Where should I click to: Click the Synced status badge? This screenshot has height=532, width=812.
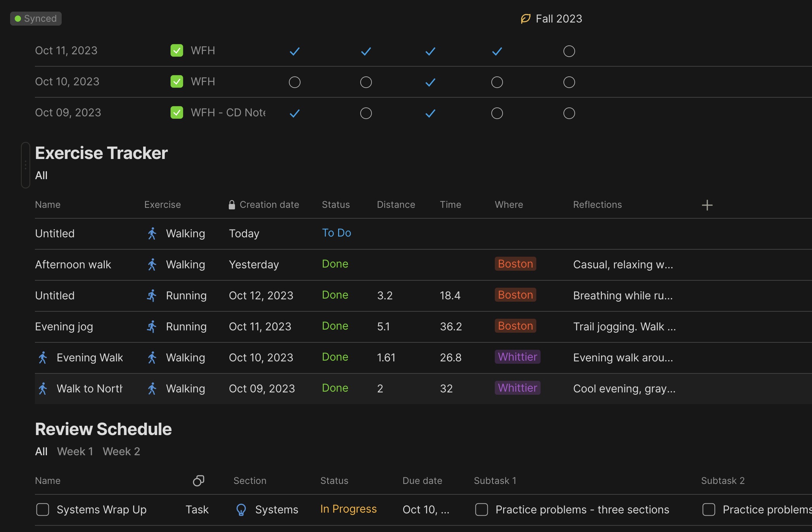pyautogui.click(x=36, y=19)
